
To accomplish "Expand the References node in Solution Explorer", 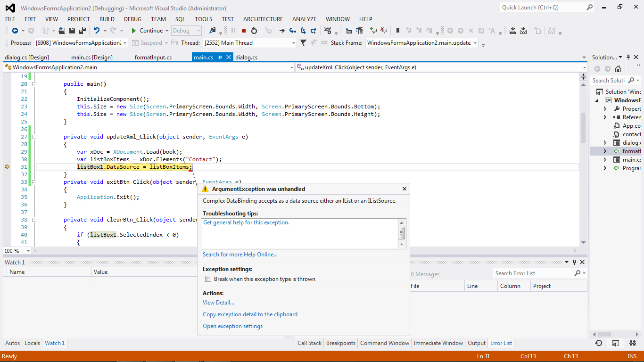I will 605,117.
